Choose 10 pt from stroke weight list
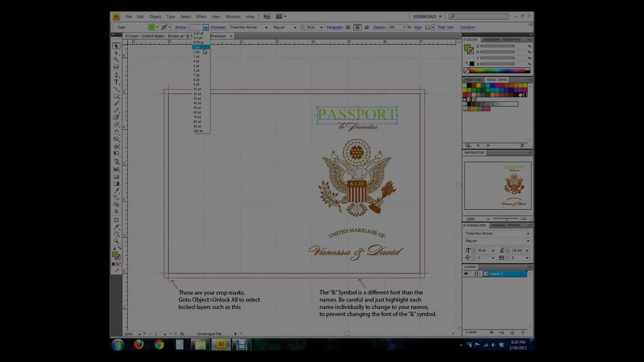This screenshot has height=362, width=644. tap(201, 89)
